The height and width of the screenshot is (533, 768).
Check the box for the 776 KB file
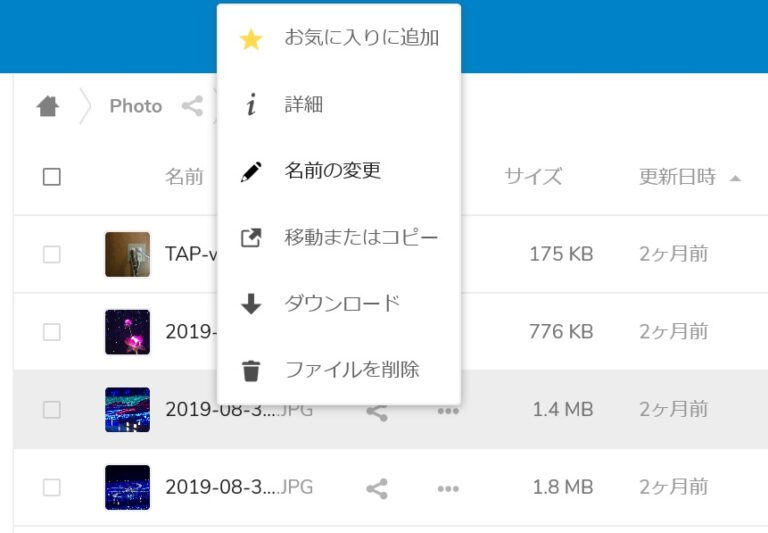[52, 332]
